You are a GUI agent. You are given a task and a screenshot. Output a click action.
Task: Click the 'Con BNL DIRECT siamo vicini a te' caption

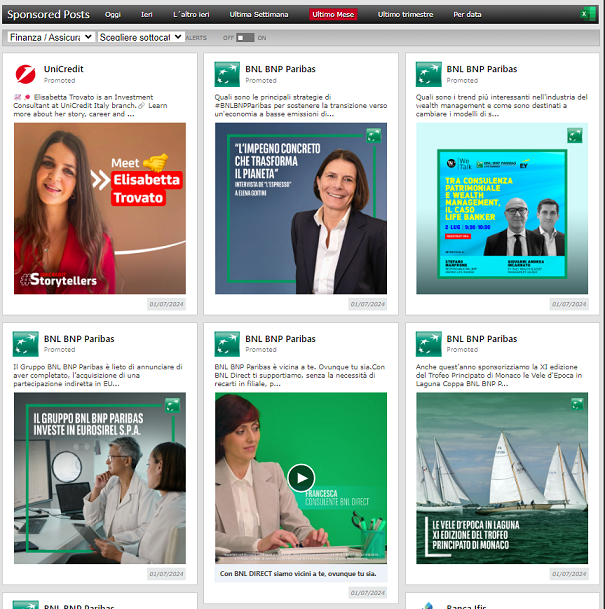pos(298,574)
